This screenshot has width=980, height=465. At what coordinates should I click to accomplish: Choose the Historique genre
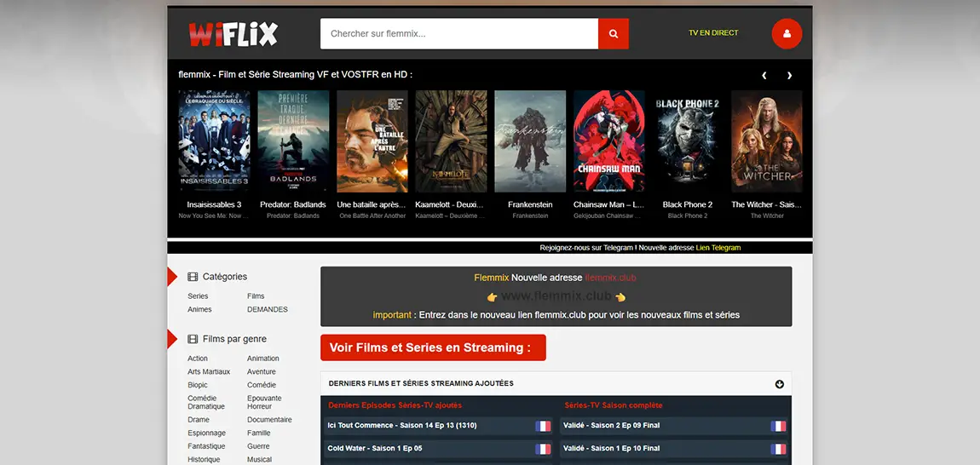coord(204,459)
